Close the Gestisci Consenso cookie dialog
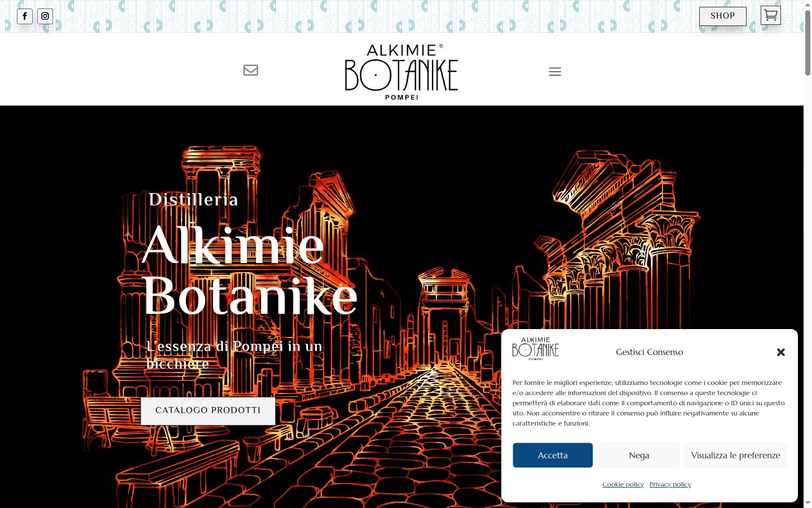The height and width of the screenshot is (508, 812). tap(781, 352)
